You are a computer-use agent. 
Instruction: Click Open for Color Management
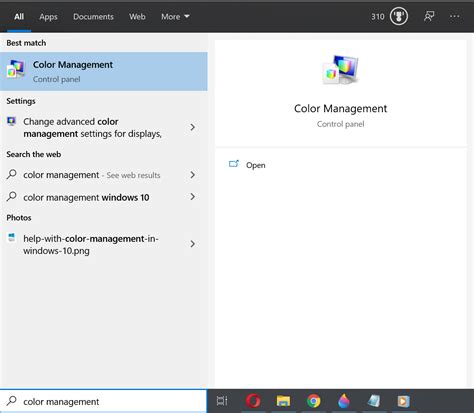tap(247, 165)
